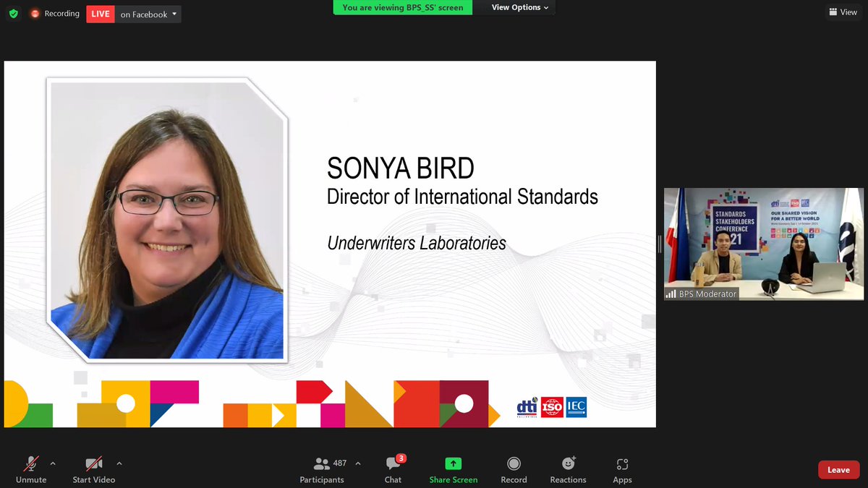Screen dimensions: 868x488
Task: Unmute the microphone
Action: tap(31, 470)
